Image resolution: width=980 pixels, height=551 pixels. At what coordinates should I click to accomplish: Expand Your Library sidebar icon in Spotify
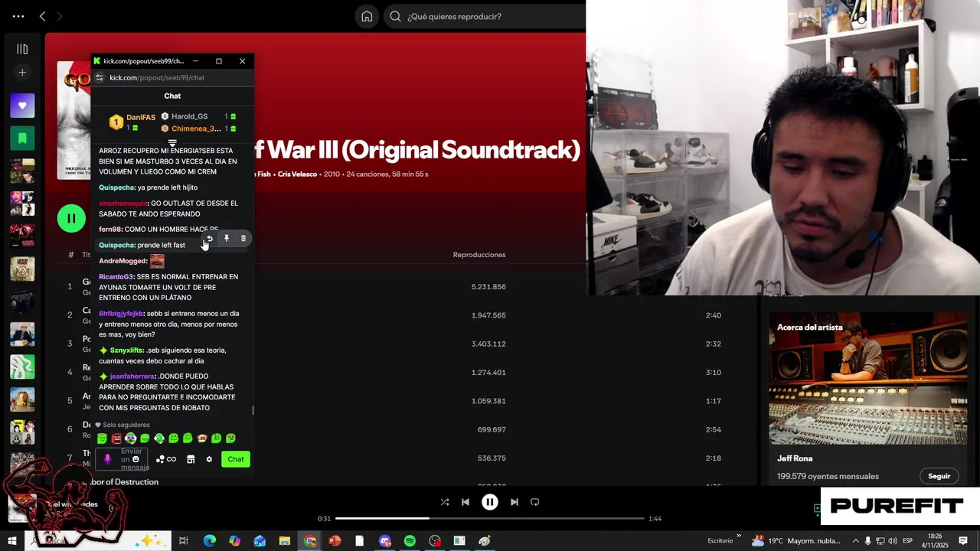click(x=22, y=49)
